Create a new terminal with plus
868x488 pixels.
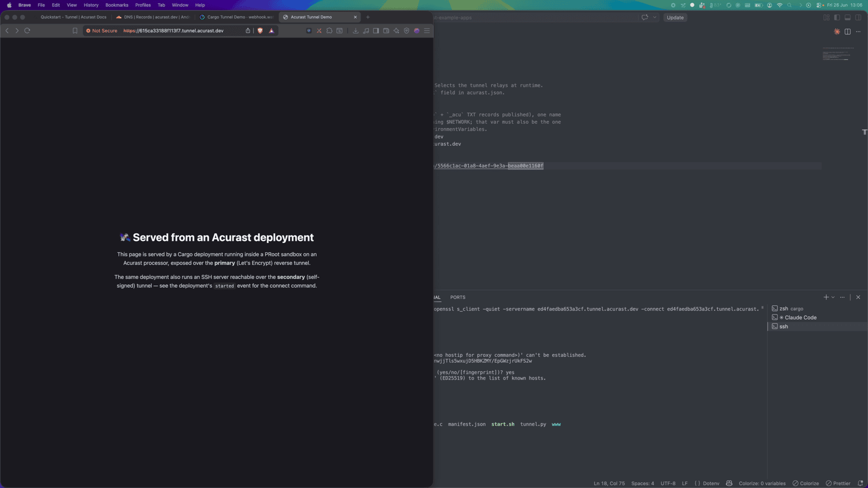point(826,297)
